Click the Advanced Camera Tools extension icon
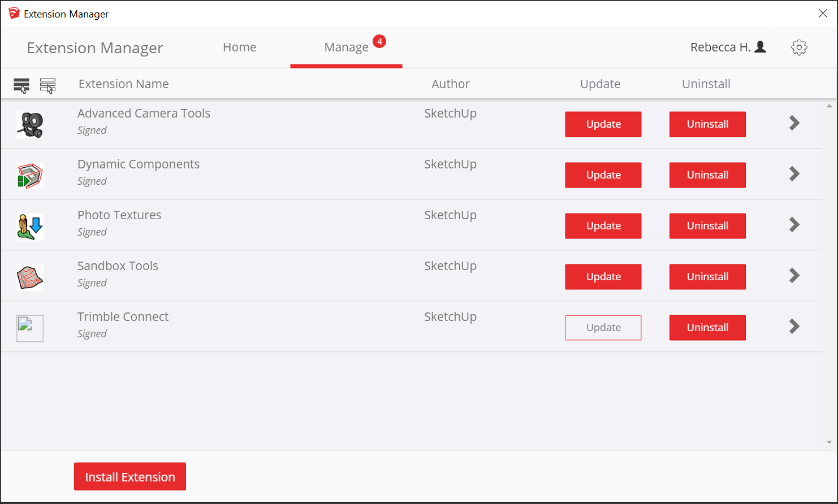The height and width of the screenshot is (504, 838). pos(30,125)
